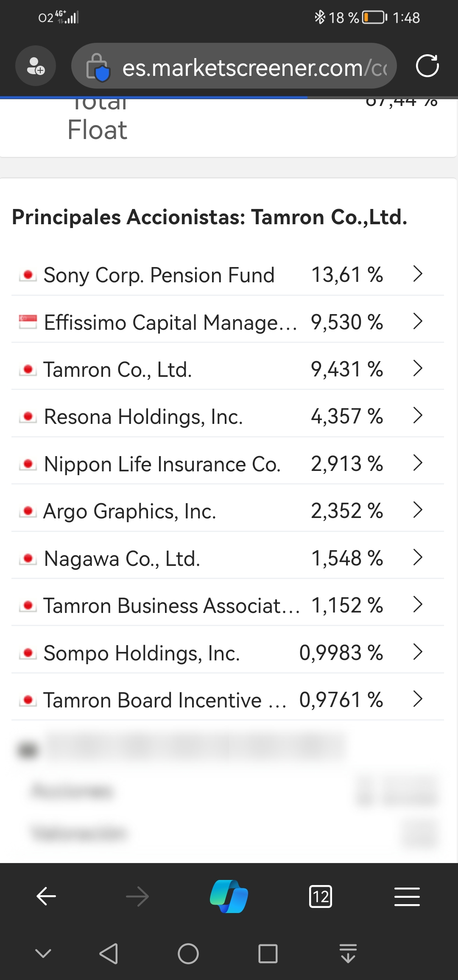Go back with browser back arrow
Screen dimensions: 458x980
[46, 896]
